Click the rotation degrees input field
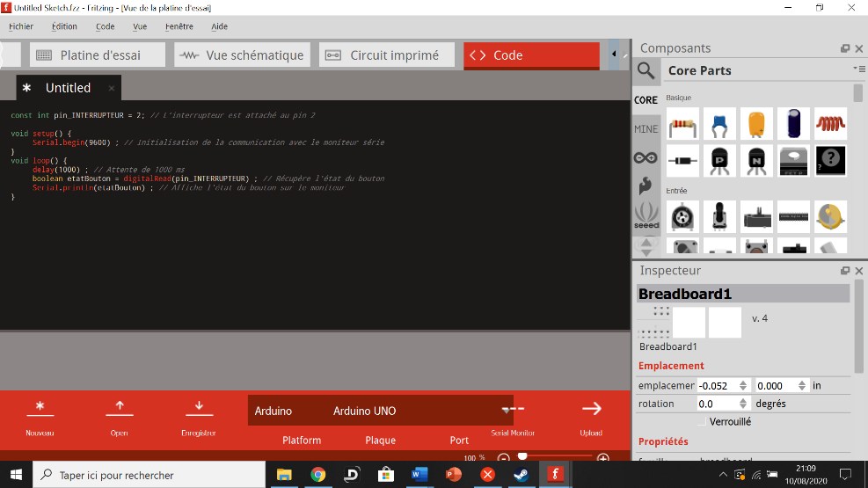868x488 pixels. coord(721,404)
